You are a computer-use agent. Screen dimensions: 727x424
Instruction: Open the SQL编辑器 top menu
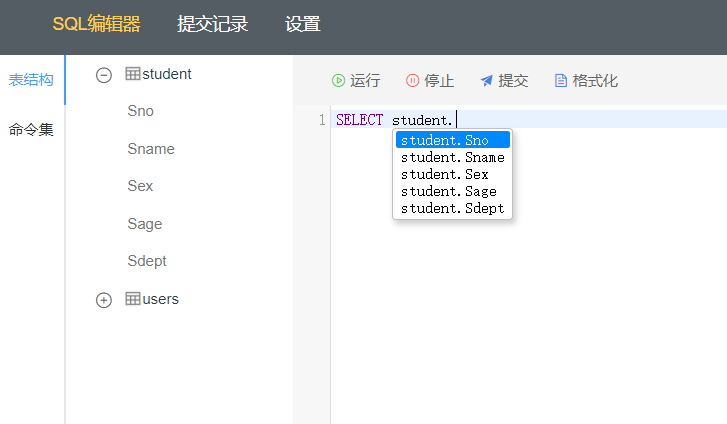[x=96, y=24]
